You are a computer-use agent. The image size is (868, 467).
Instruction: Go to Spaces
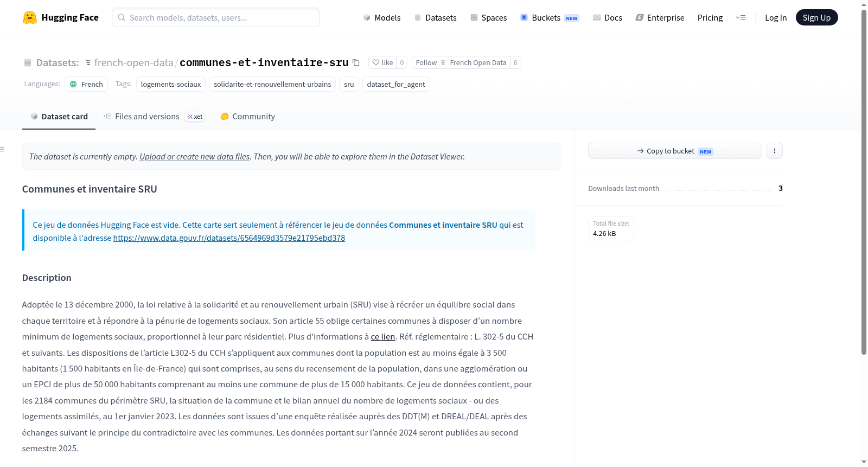[488, 17]
